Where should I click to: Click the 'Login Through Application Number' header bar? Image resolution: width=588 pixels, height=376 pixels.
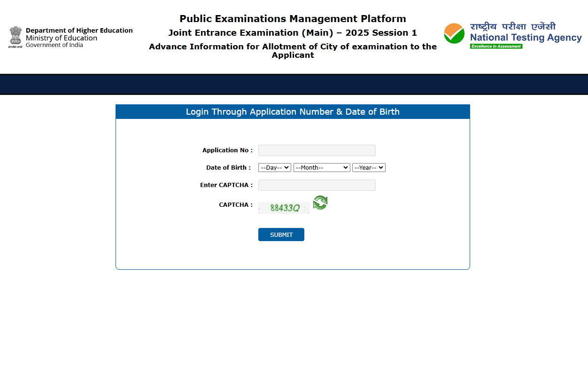(x=293, y=112)
